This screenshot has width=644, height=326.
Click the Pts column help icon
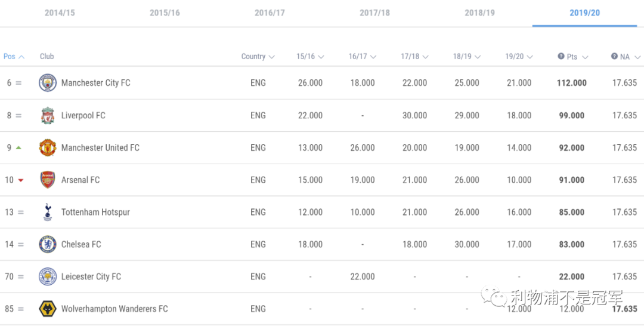pyautogui.click(x=561, y=56)
